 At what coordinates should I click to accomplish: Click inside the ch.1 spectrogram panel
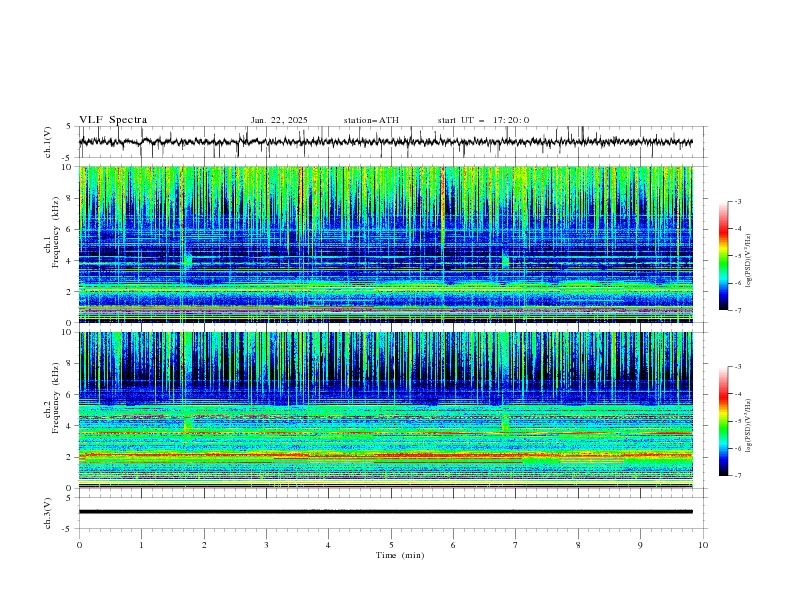[385, 244]
